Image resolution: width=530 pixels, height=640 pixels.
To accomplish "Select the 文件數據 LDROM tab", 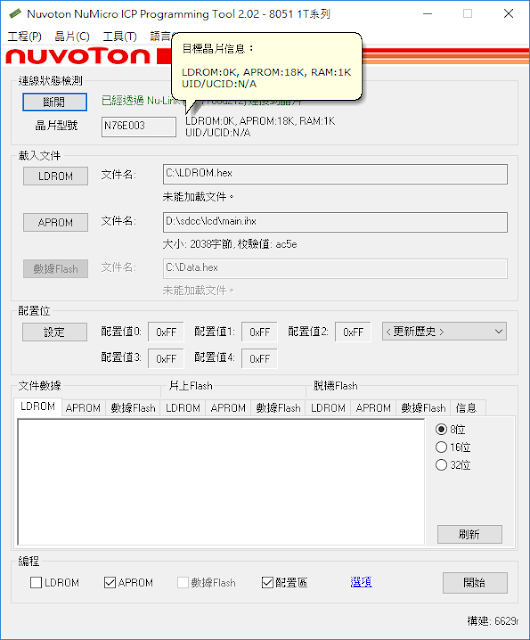I will point(38,407).
